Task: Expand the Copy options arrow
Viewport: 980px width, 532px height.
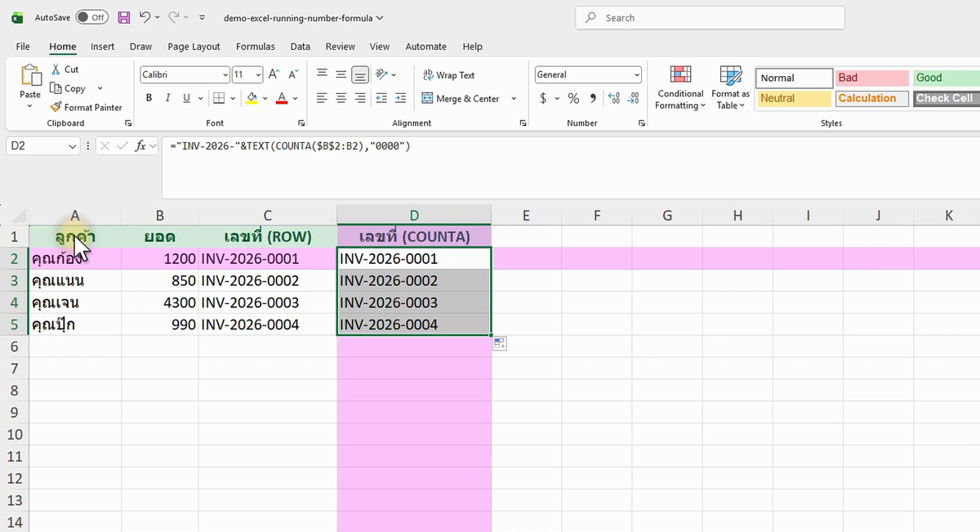Action: (x=100, y=88)
